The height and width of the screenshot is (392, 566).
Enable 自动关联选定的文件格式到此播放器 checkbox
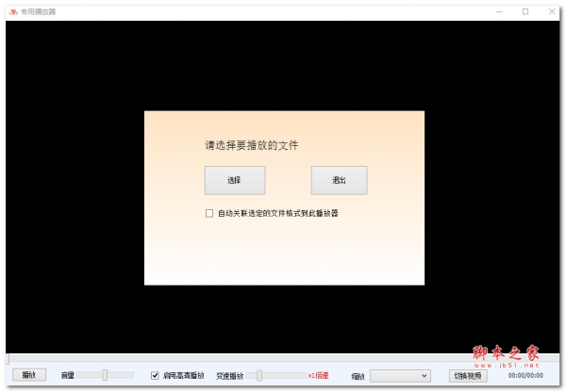[x=209, y=213]
